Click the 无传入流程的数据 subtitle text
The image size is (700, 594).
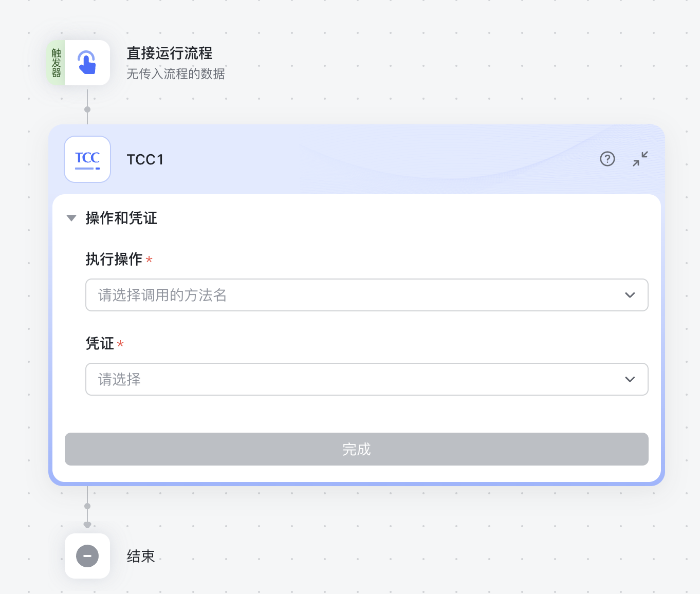[x=176, y=73]
